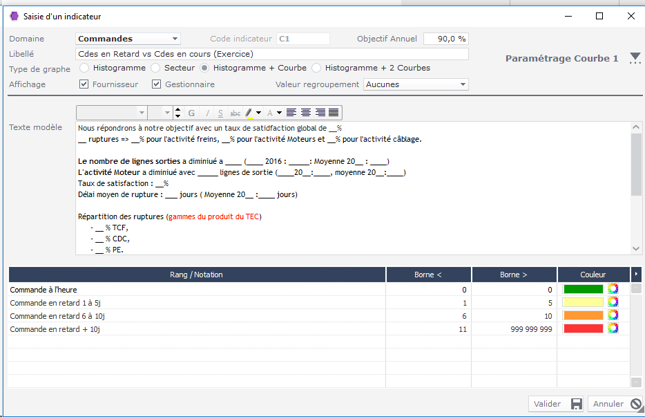Click the Objectif Annuel 90,0 % field
This screenshot has width=645, height=417.
446,39
